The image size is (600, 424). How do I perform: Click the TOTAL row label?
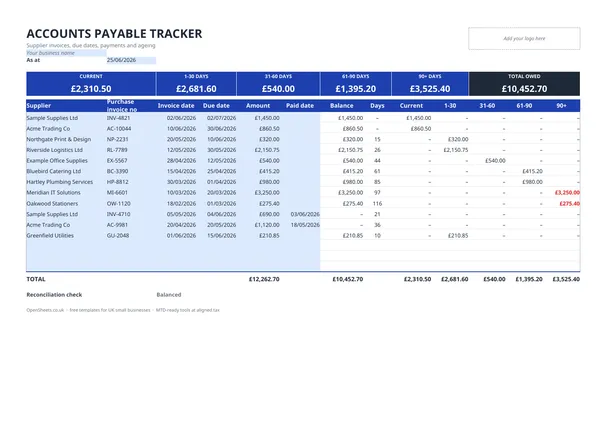(x=36, y=279)
